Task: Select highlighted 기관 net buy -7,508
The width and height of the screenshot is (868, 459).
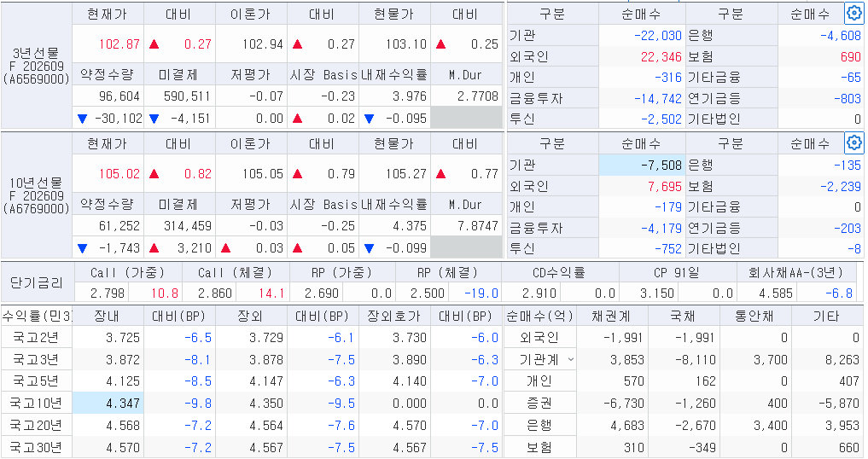Action: (x=642, y=165)
